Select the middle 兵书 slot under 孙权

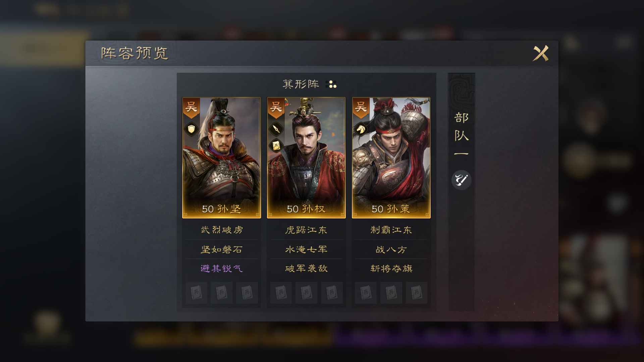coord(306,293)
